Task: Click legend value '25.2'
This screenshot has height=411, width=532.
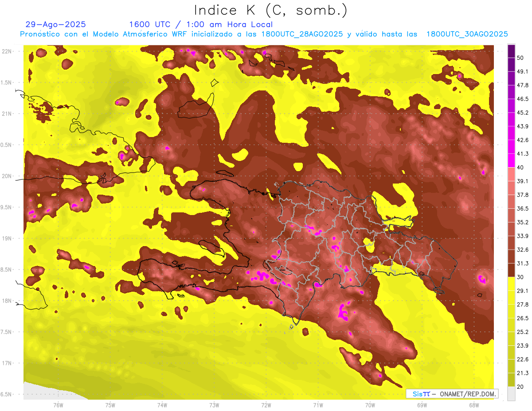Action: pos(522,332)
